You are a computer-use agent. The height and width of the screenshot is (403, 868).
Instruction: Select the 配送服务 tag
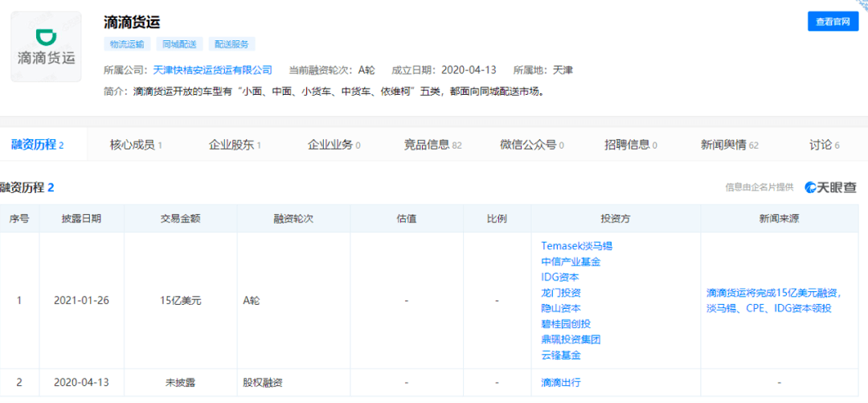(x=231, y=44)
